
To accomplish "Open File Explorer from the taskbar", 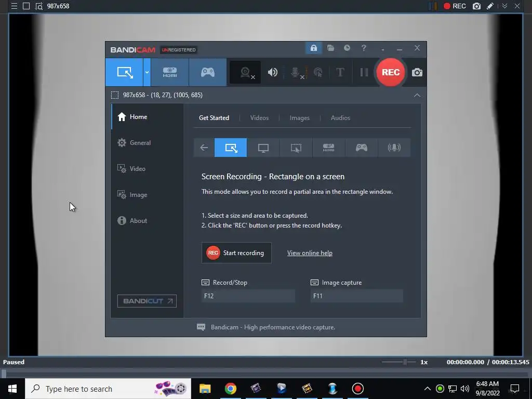I will (205, 389).
